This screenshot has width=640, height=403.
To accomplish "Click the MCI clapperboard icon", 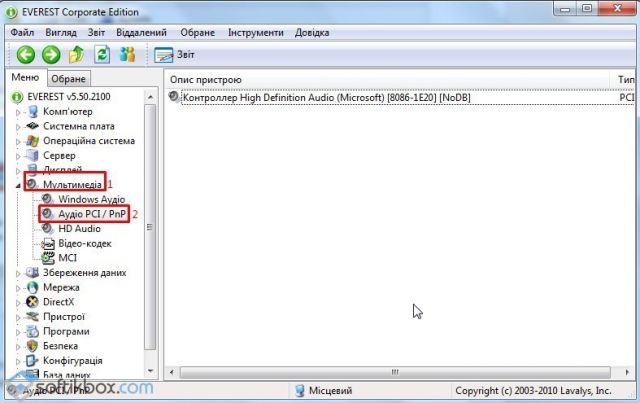I will (x=48, y=258).
